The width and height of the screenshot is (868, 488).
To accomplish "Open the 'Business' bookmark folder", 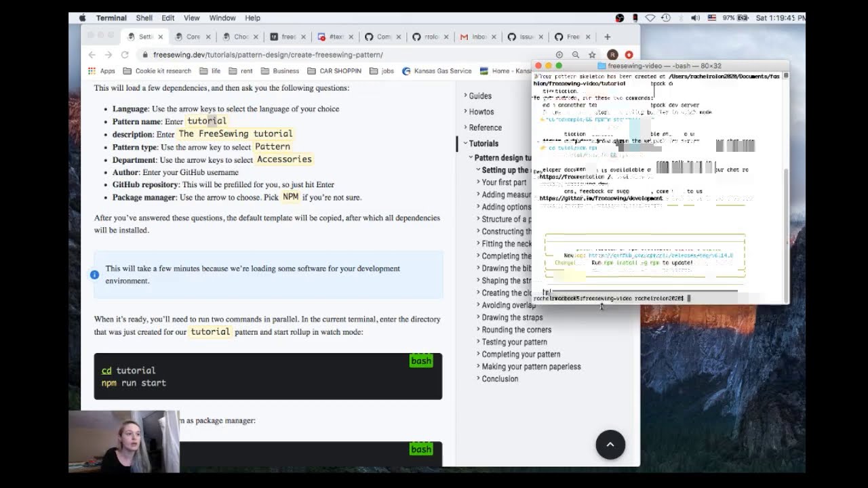I will [x=279, y=70].
